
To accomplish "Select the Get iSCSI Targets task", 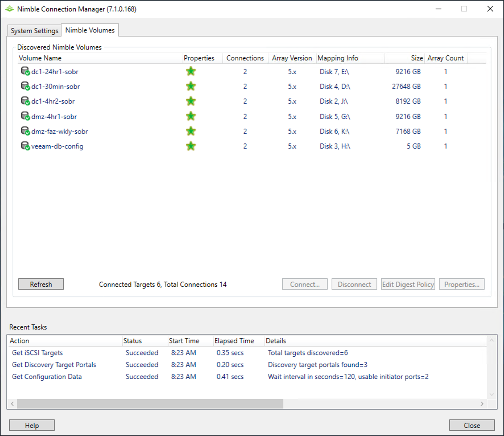I will coord(37,353).
